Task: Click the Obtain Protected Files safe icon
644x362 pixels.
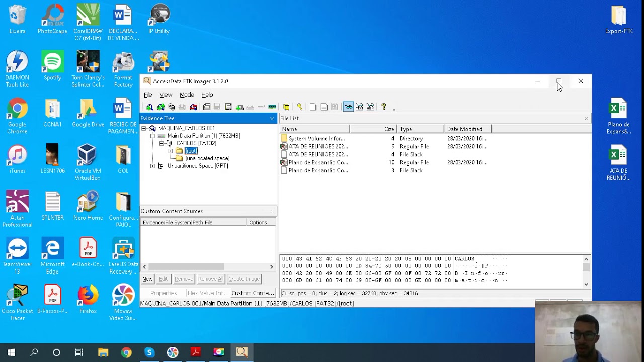Action: point(286,107)
